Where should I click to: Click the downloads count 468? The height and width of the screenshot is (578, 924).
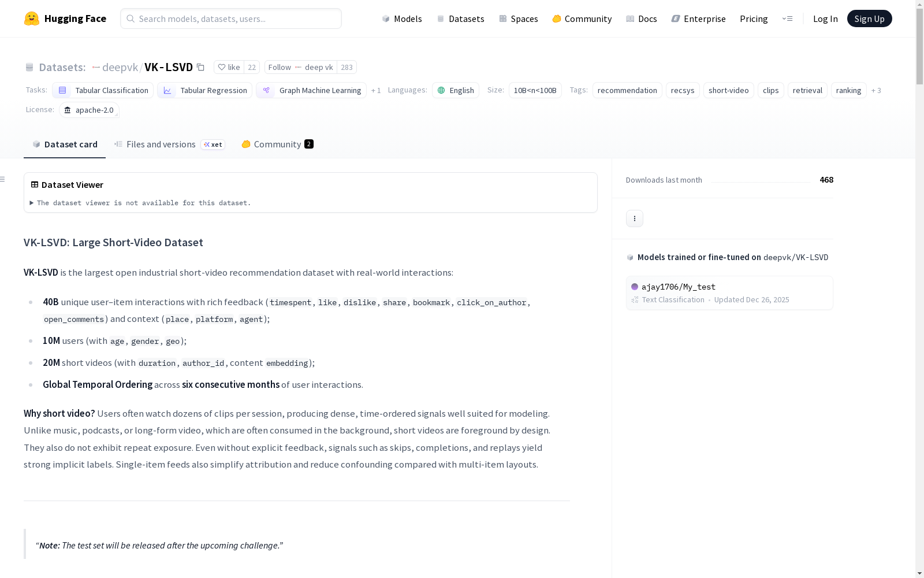coord(826,180)
